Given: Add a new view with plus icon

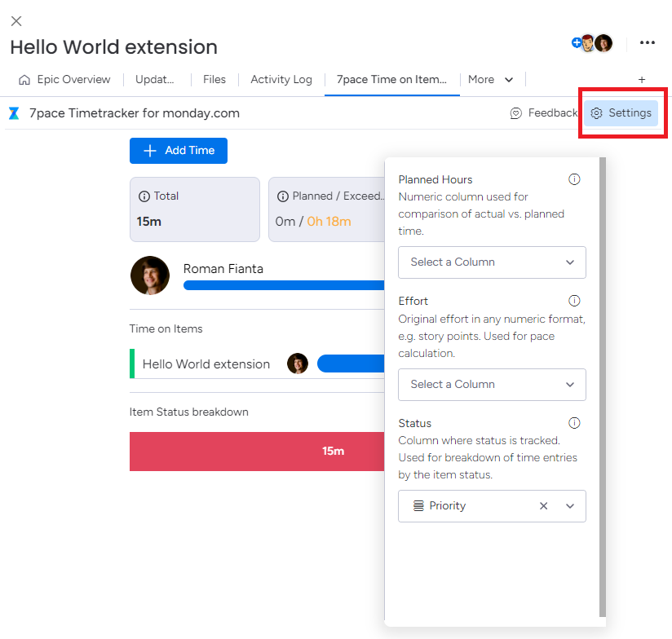Looking at the screenshot, I should [642, 80].
